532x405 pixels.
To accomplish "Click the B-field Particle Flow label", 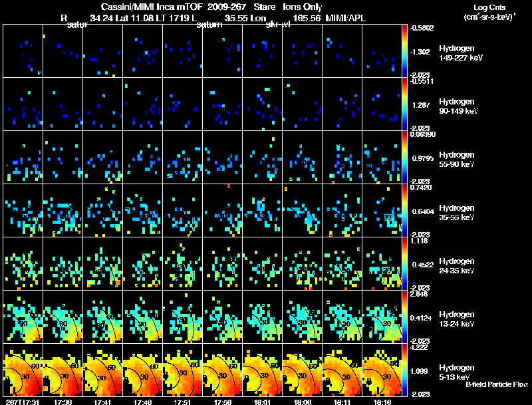I will (x=497, y=384).
